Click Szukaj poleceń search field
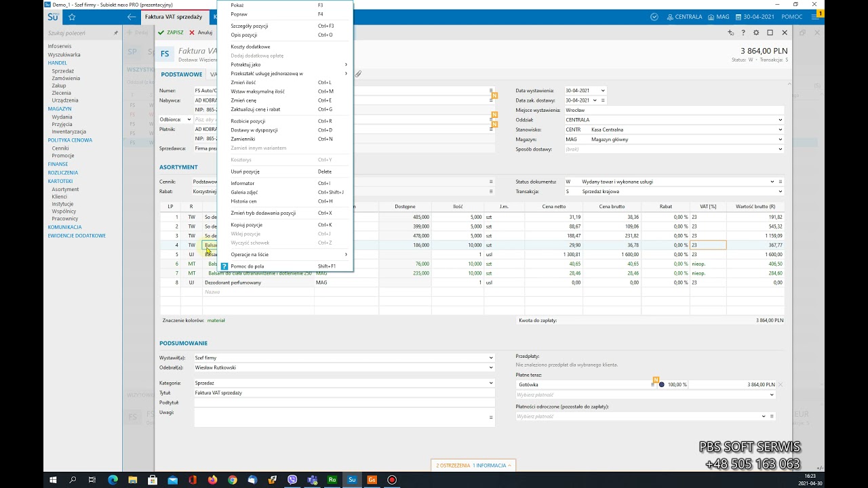Image resolution: width=868 pixels, height=488 pixels. click(x=79, y=33)
